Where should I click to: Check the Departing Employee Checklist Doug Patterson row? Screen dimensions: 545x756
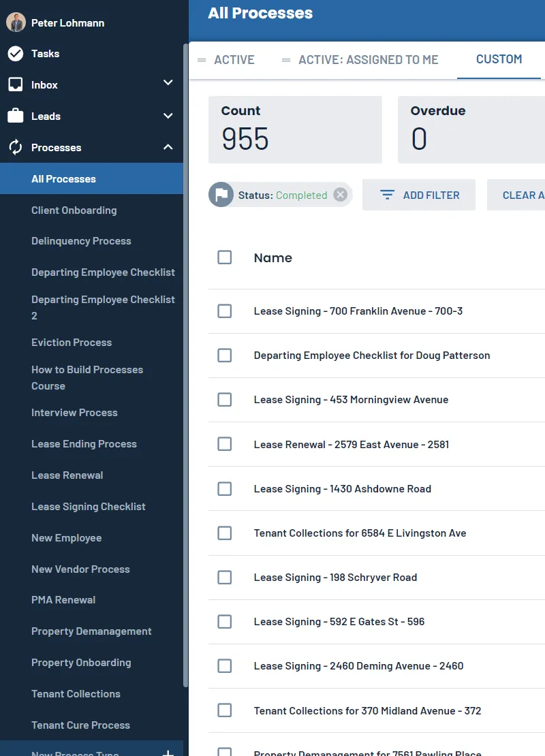coord(224,356)
